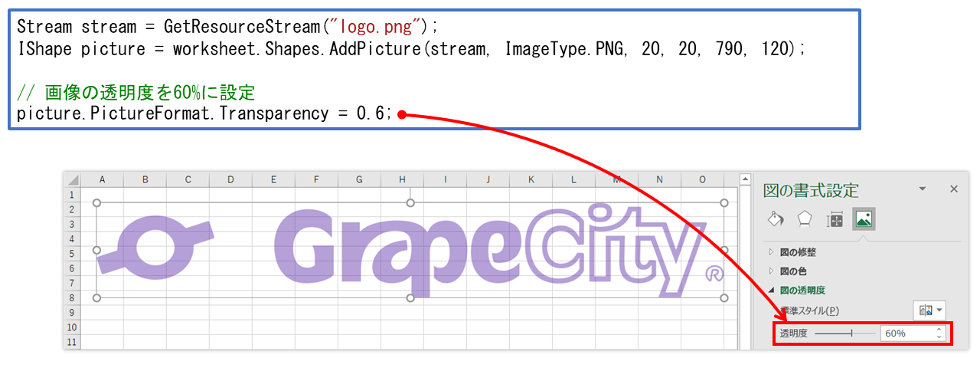
Task: Select column J header
Action: click(x=488, y=180)
